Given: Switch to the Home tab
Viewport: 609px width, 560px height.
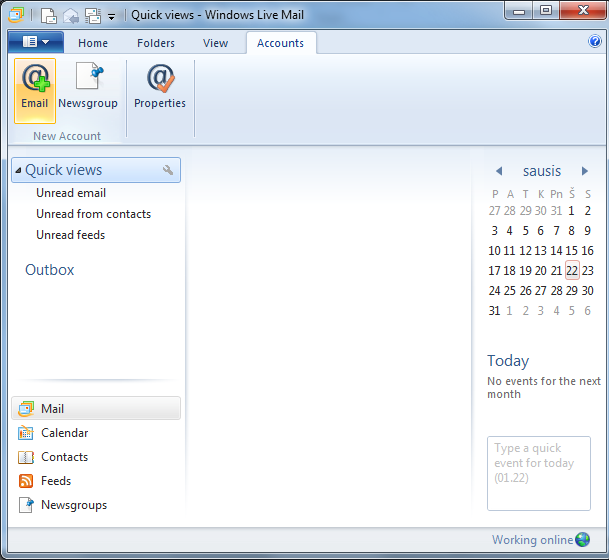Looking at the screenshot, I should point(93,43).
